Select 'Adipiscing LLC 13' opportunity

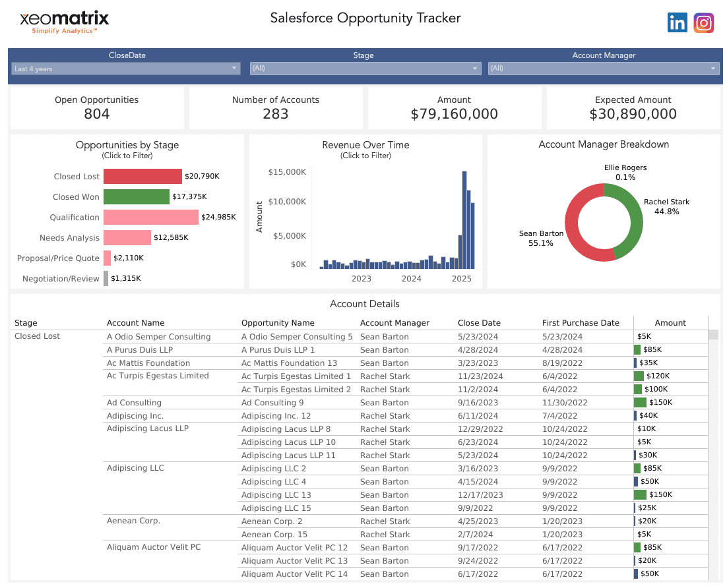pyautogui.click(x=276, y=495)
